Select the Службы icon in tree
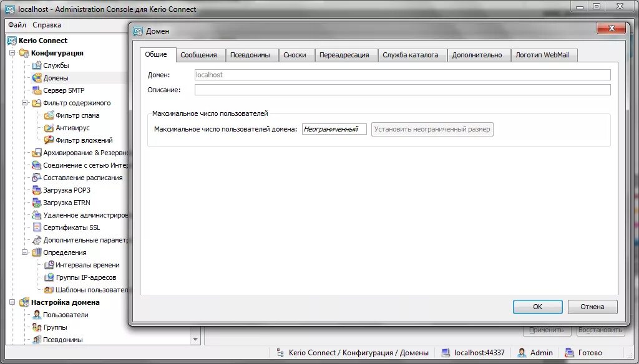Viewport: 639px width, 364px height. [x=37, y=65]
